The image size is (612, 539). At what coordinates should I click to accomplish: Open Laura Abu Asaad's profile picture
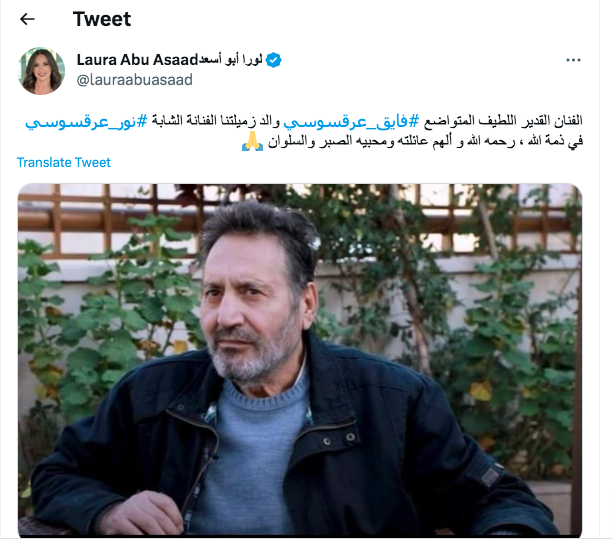click(41, 71)
